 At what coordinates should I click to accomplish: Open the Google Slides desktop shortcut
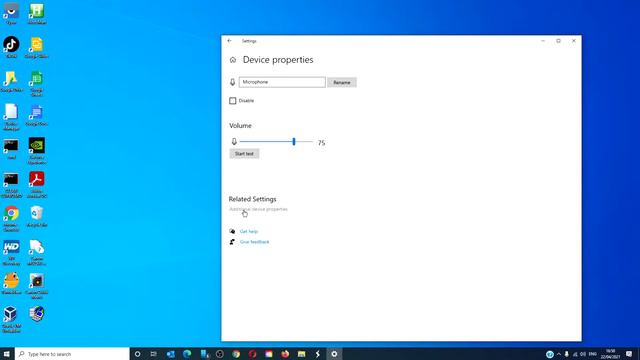(36, 47)
